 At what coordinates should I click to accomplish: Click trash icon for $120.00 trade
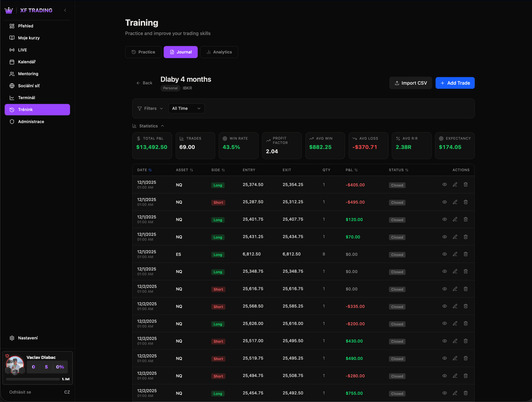click(465, 219)
